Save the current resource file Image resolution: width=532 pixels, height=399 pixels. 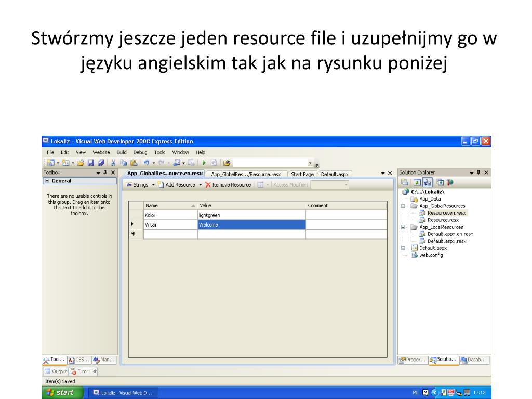click(x=90, y=163)
